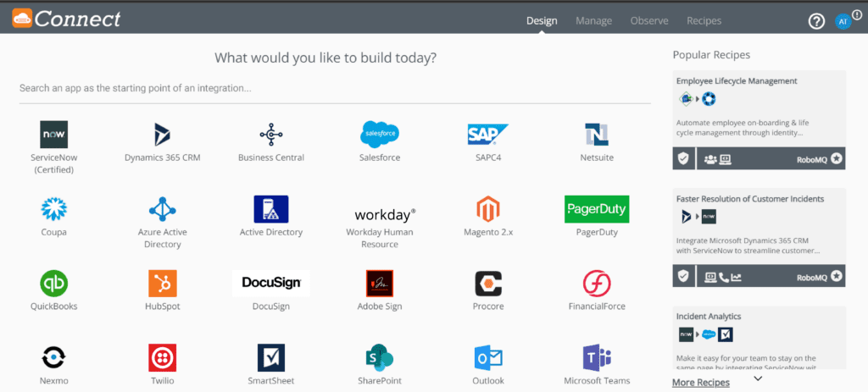Pick the Salesforce cloud icon
Image resolution: width=868 pixels, height=392 pixels.
pos(380,135)
